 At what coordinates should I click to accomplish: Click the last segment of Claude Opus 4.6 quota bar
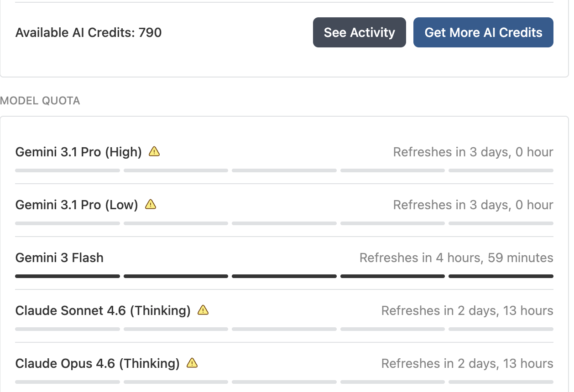click(501, 382)
